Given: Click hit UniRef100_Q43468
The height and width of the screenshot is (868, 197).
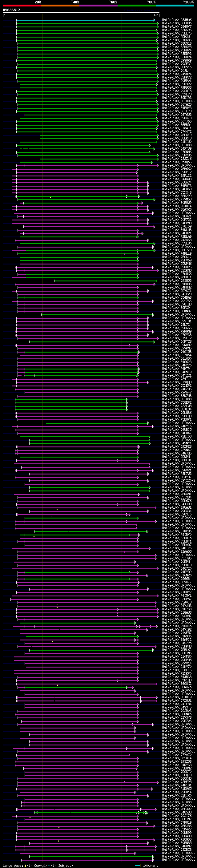Looking at the screenshot, I should pyautogui.click(x=177, y=240).
